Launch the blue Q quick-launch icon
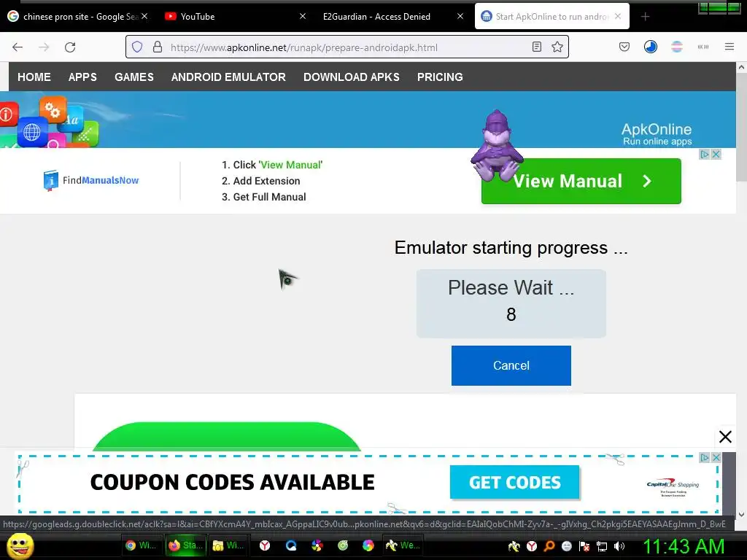 [x=291, y=545]
